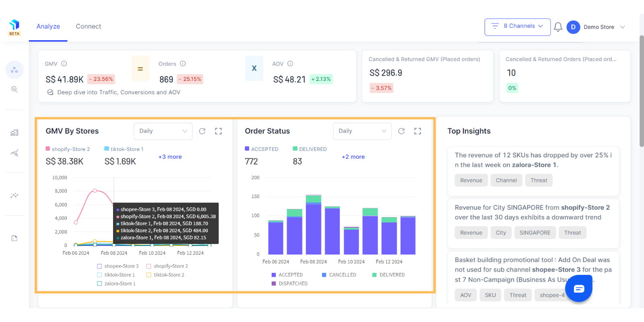Open Deep dive into Traffic, Conversions and AOV

(x=119, y=92)
